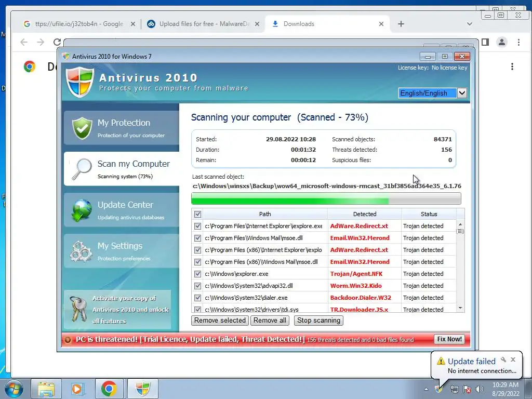
Task: Open the Update Center globe icon
Action: tap(82, 210)
